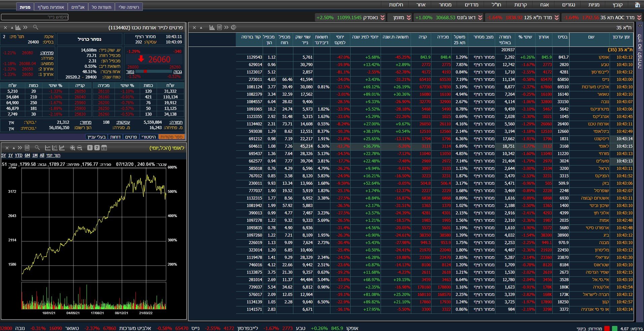Screen dimensions: 644x331
Task: Set chart range to YTD
Action: (x=19, y=155)
